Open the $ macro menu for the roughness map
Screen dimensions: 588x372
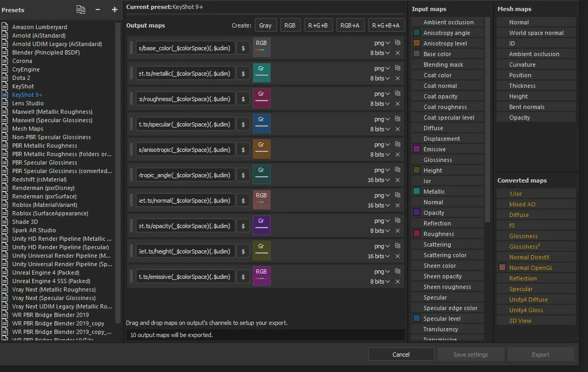(x=243, y=99)
